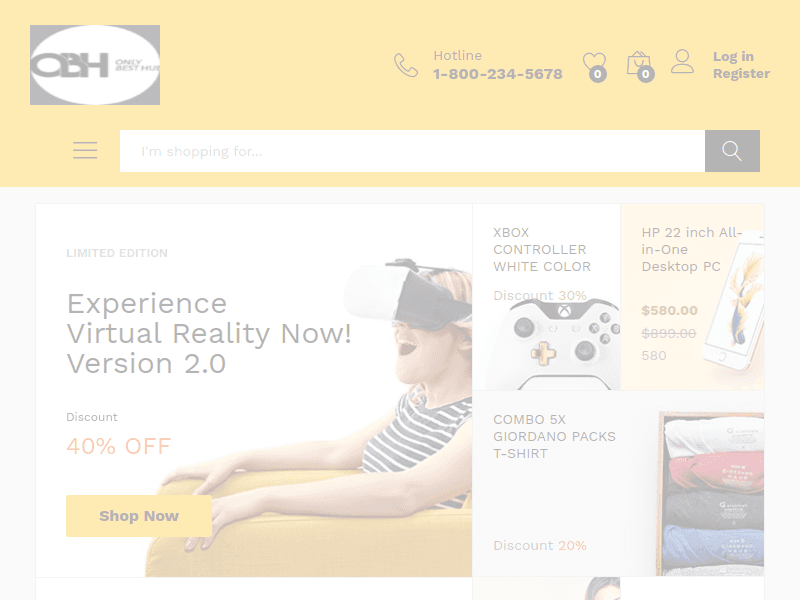Screen dimensions: 800x600
Task: Click the Register link
Action: point(741,73)
